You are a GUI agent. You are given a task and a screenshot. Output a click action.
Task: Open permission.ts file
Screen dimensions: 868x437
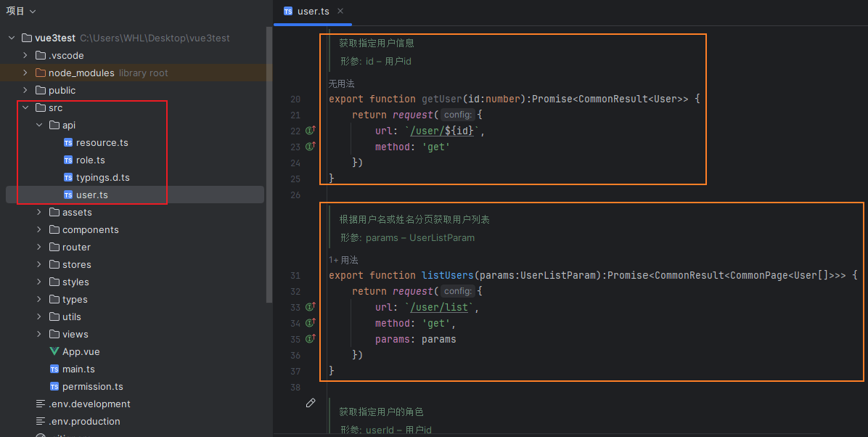coord(92,387)
